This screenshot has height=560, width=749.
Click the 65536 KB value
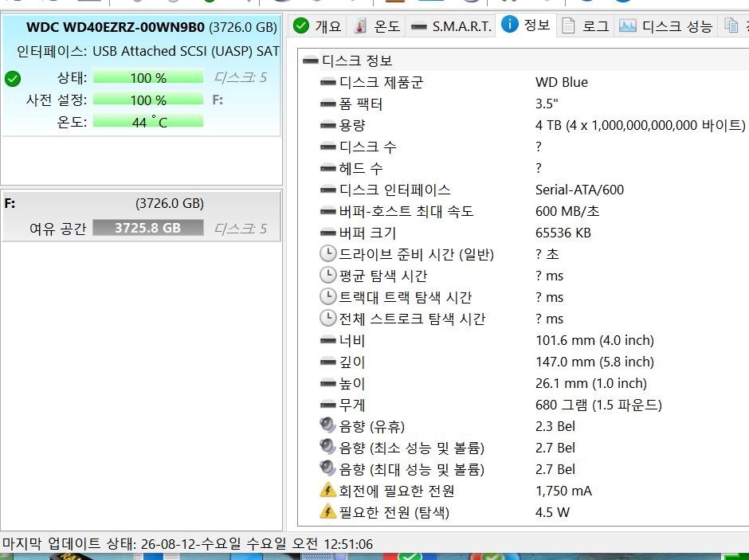563,233
